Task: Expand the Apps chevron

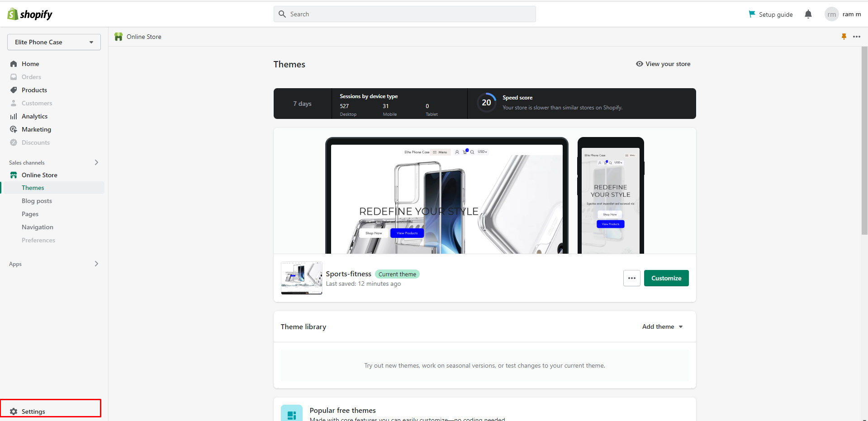Action: [x=96, y=264]
